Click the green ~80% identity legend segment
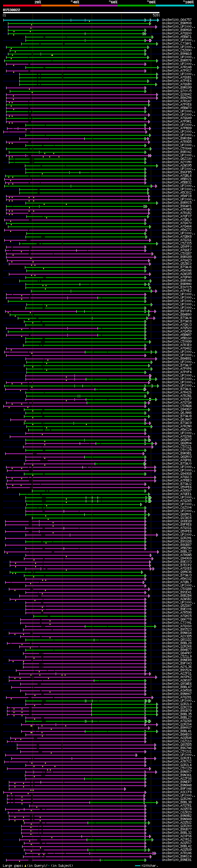The image size is (197, 868). [x=137, y=6]
